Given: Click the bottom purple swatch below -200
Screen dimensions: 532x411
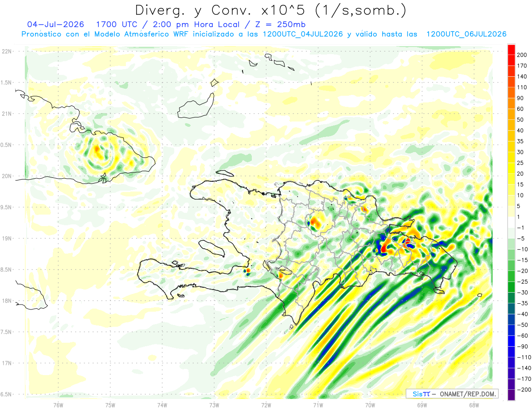Looking at the screenshot, I should pos(511,395).
